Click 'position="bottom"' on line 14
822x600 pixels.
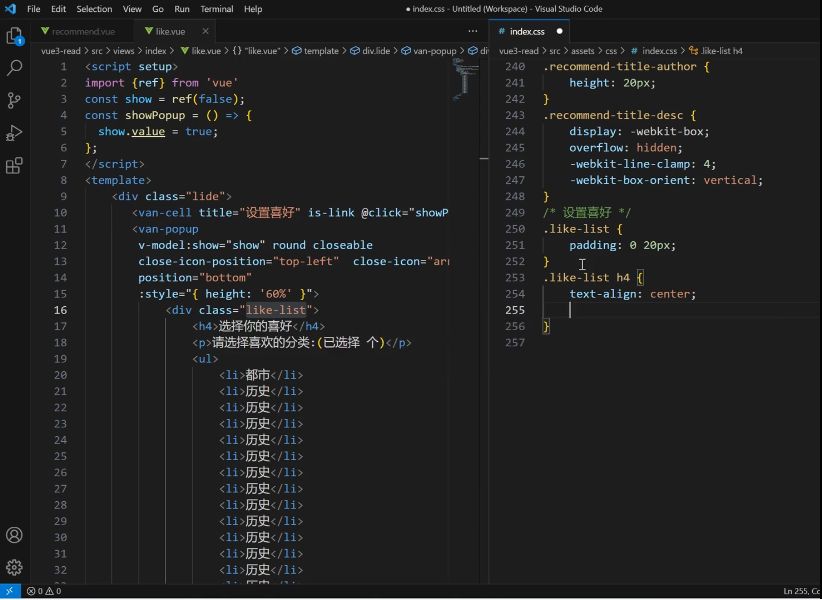pyautogui.click(x=195, y=278)
